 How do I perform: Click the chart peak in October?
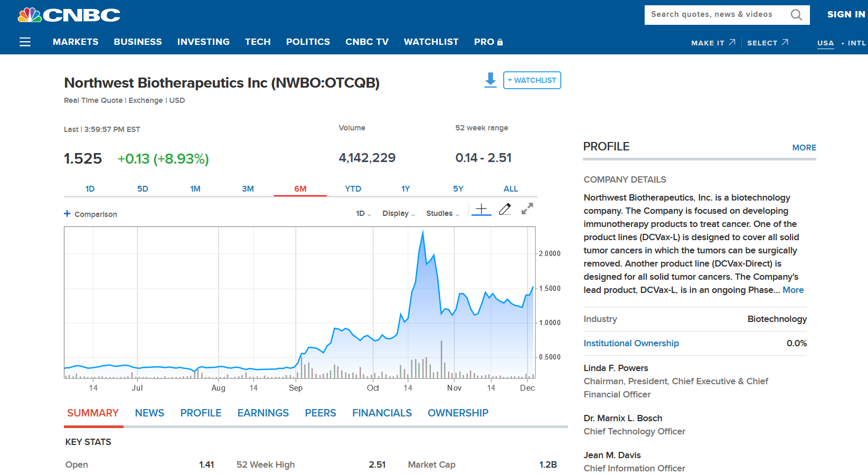423,232
